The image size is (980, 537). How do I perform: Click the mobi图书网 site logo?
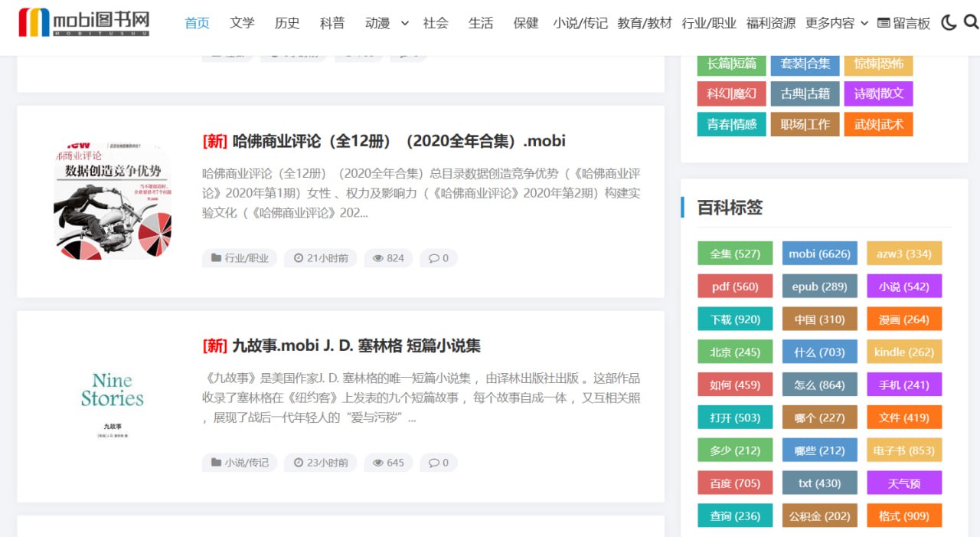pyautogui.click(x=84, y=23)
